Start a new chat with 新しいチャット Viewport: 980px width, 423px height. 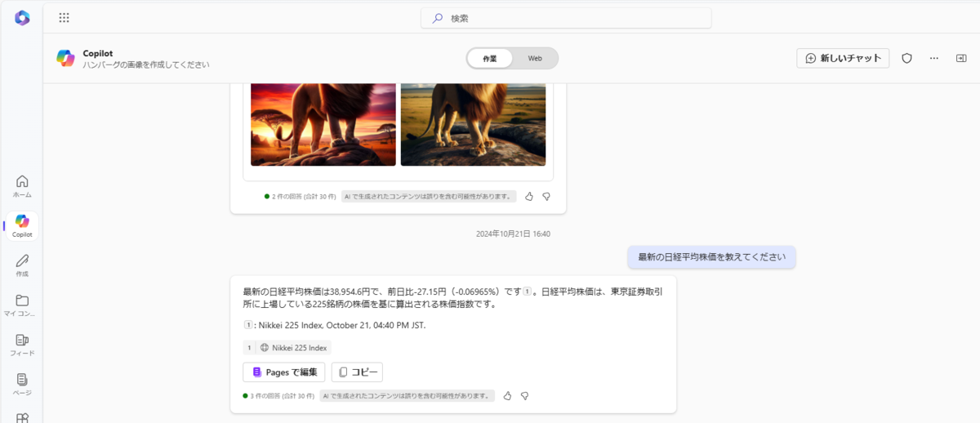coord(843,58)
